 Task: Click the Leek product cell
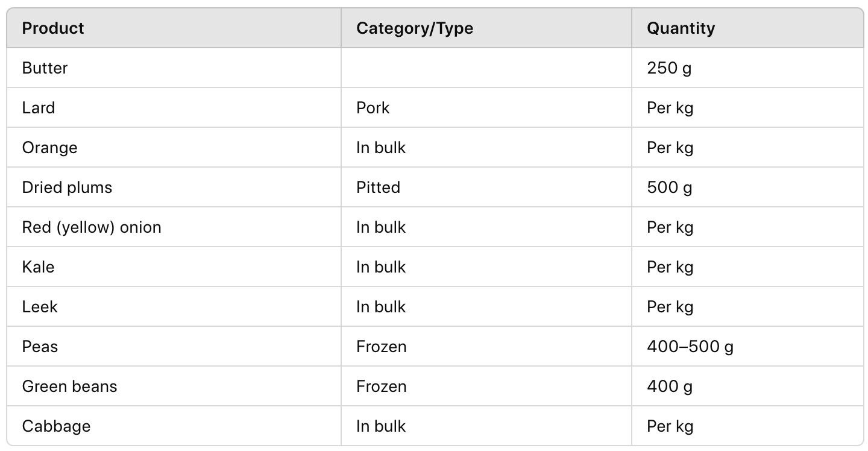[x=40, y=307]
